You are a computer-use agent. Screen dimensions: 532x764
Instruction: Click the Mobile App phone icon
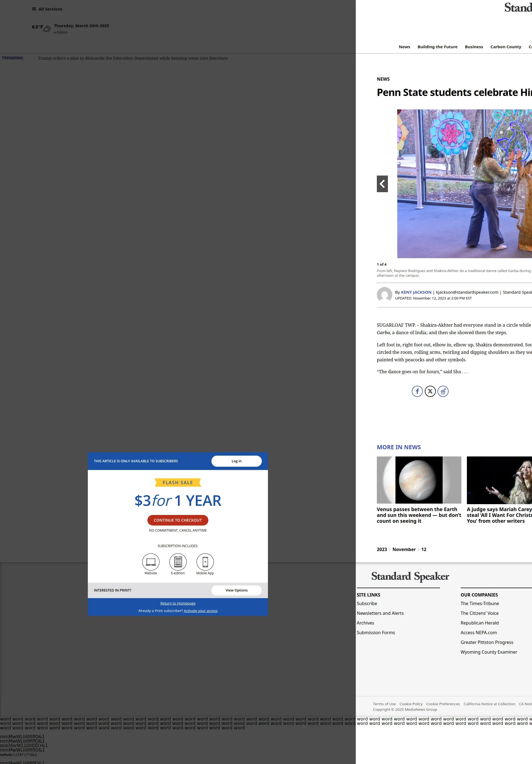click(205, 562)
